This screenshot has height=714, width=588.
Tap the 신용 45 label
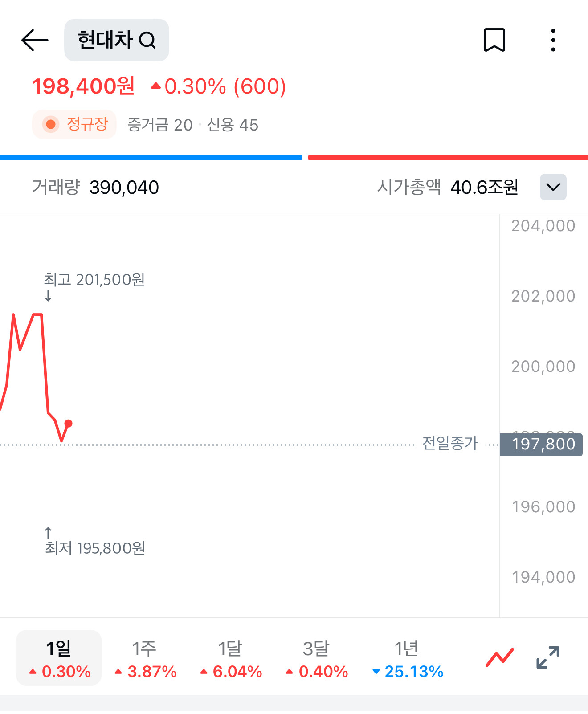pyautogui.click(x=233, y=125)
